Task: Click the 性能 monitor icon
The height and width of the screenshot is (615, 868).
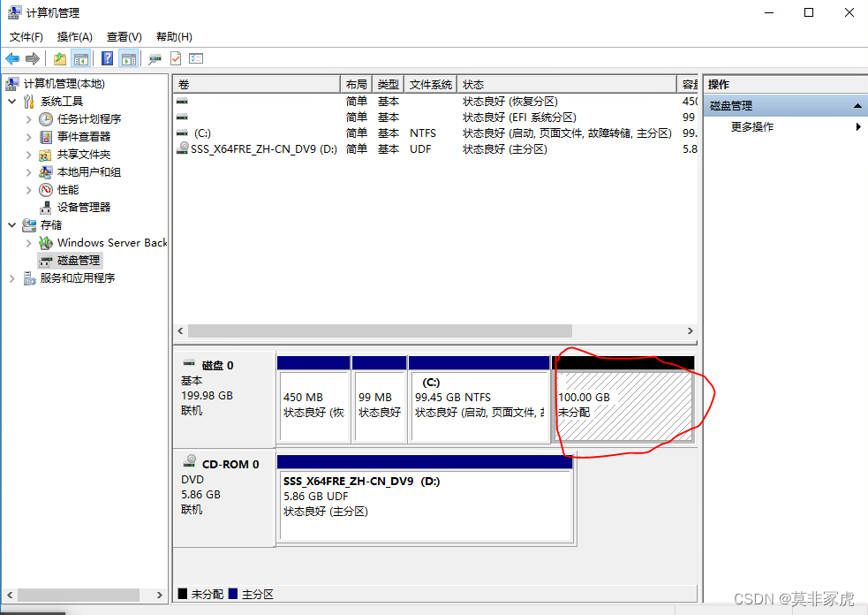Action: tap(46, 190)
